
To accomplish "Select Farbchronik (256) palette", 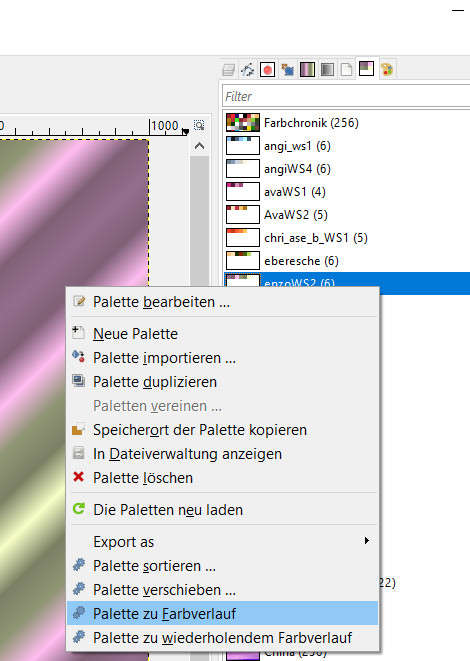I will [x=347, y=123].
